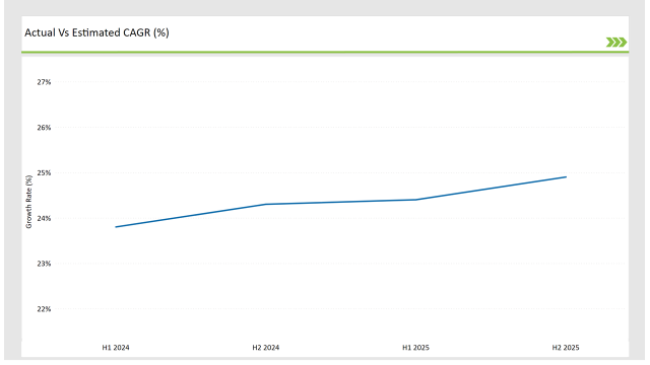Viewport: 650px width, 365px height.
Task: Click the H2 2025 x-axis label
Action: (x=565, y=348)
